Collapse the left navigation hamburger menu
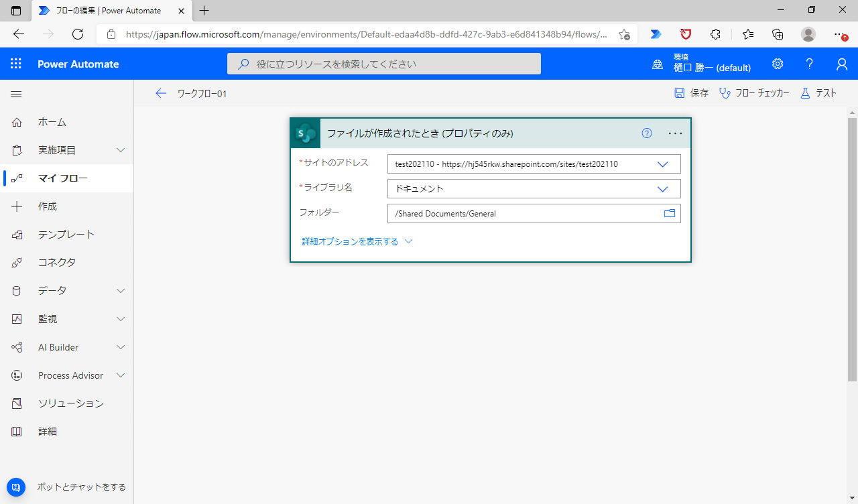 (16, 94)
